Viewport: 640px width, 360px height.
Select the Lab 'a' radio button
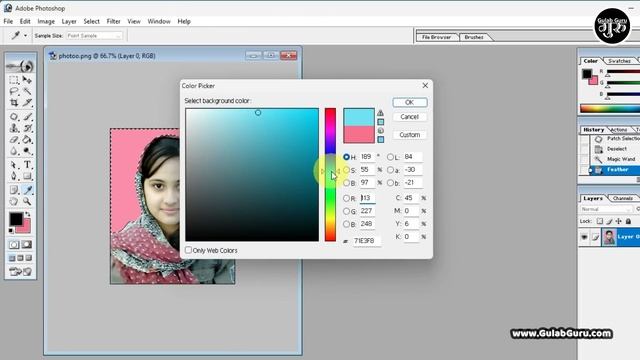click(390, 170)
